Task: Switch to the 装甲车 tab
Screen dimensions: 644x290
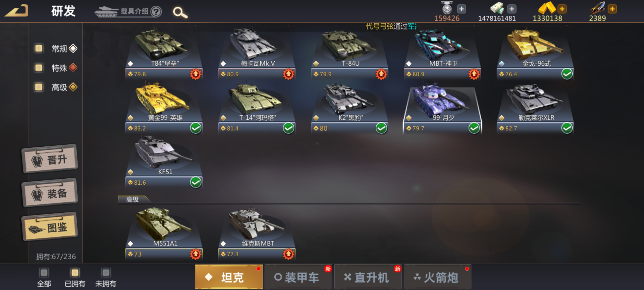Action: [x=298, y=277]
